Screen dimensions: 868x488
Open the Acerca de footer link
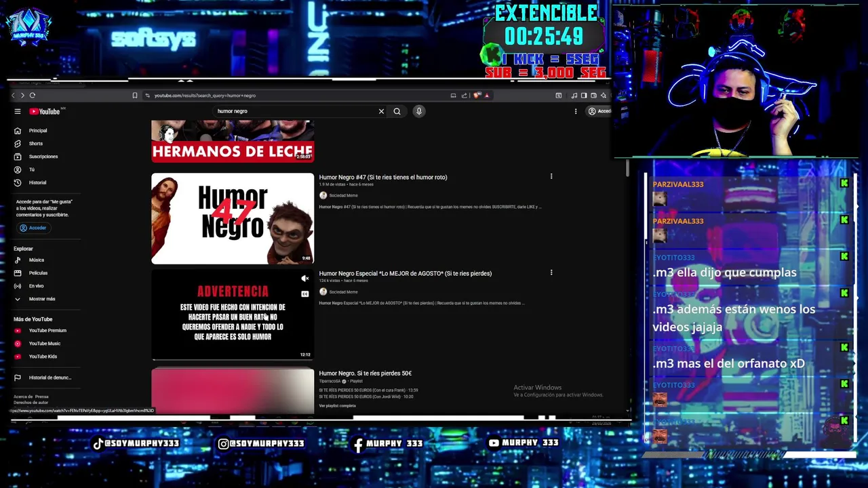point(23,396)
